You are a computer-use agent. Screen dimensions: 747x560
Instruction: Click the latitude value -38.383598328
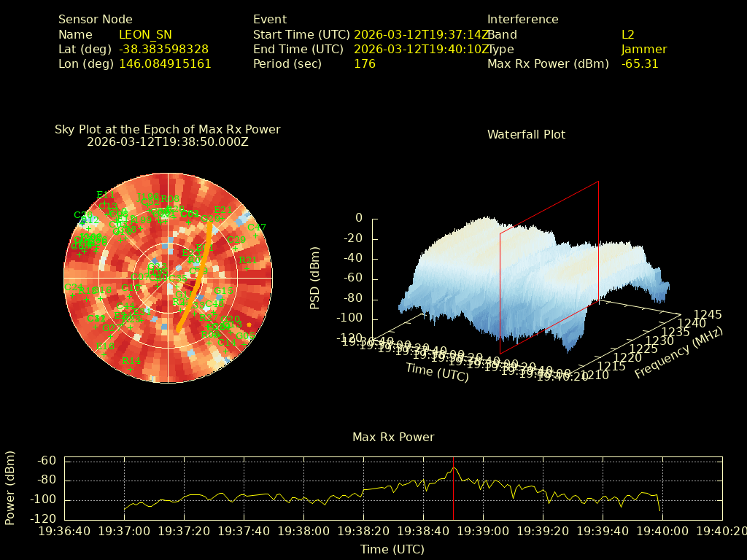pos(163,49)
